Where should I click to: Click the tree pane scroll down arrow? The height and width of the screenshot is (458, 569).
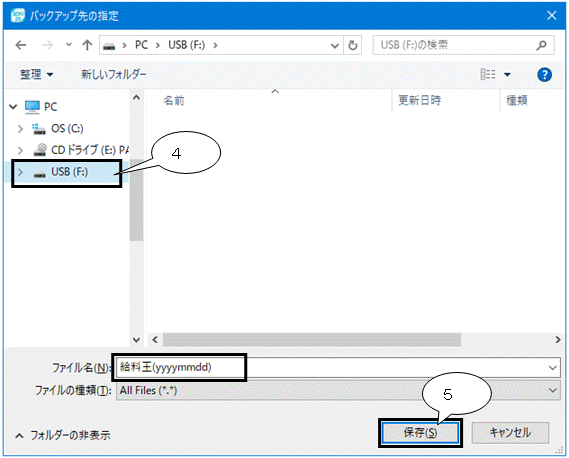[x=136, y=340]
